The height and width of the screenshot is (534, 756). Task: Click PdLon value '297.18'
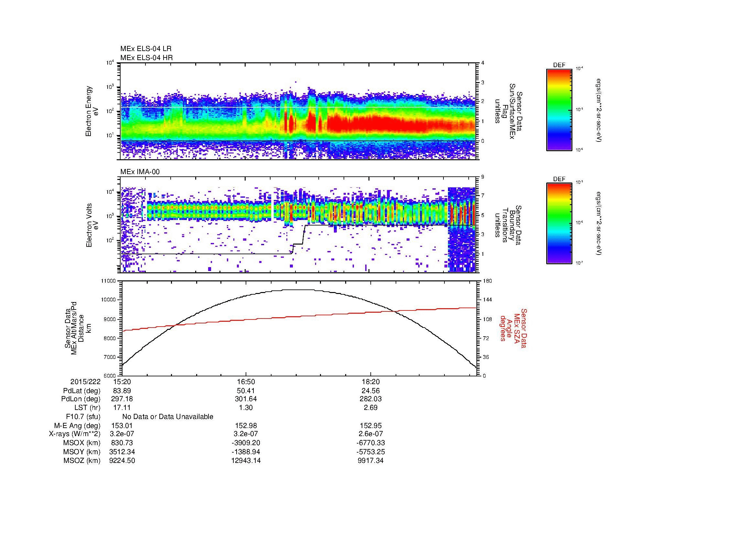point(122,399)
